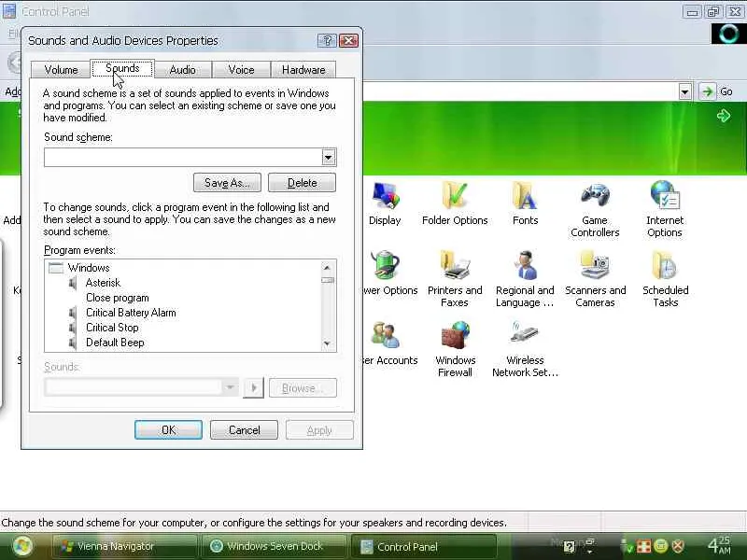This screenshot has width=747, height=560.
Task: Switch to the Volume tab
Action: (61, 69)
